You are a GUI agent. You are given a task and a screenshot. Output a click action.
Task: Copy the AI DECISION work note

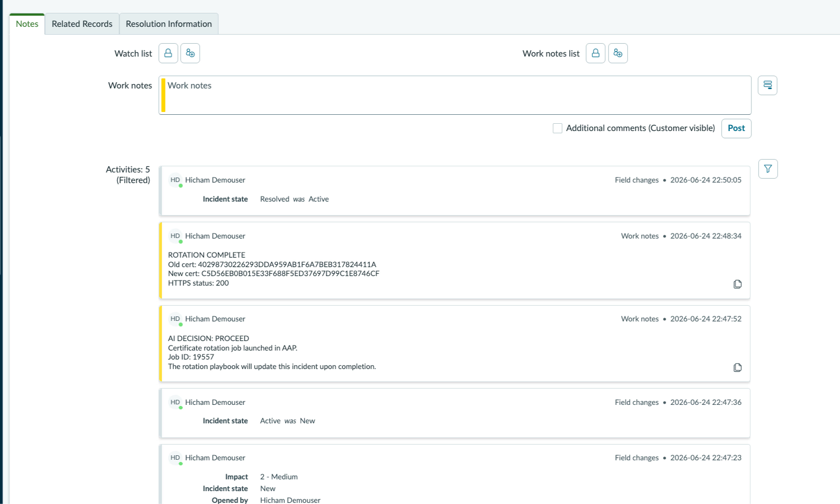click(738, 367)
